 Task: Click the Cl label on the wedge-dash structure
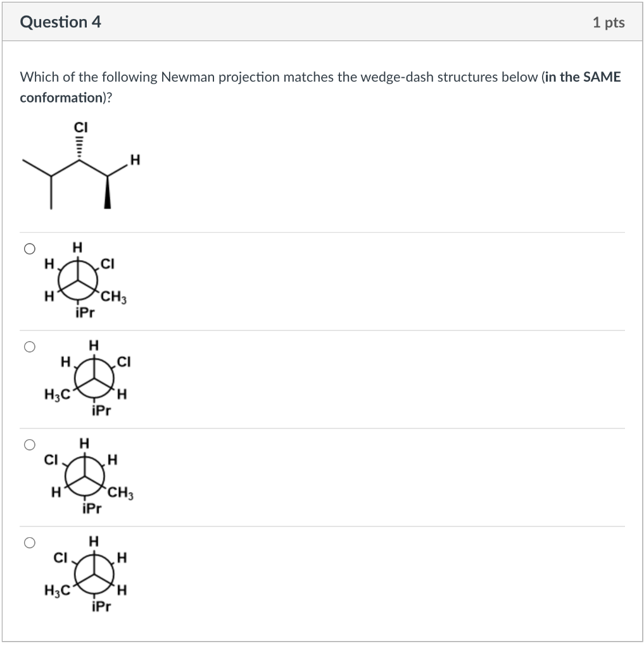point(80,127)
